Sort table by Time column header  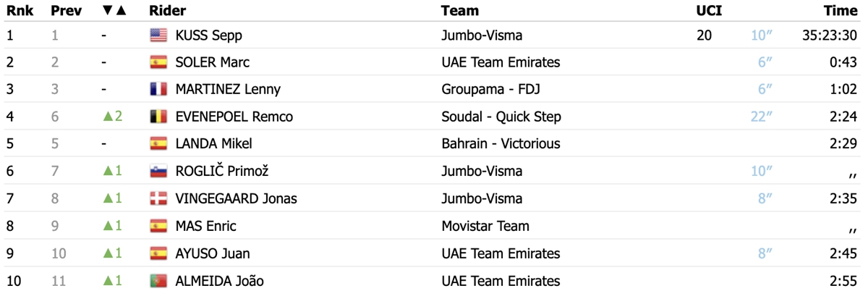[x=841, y=10]
